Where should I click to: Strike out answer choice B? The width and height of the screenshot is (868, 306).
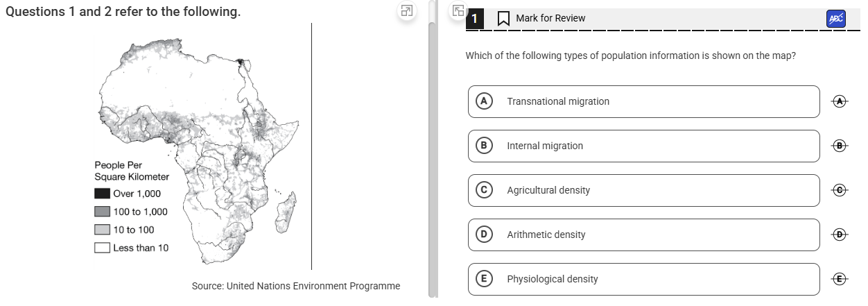click(x=840, y=146)
